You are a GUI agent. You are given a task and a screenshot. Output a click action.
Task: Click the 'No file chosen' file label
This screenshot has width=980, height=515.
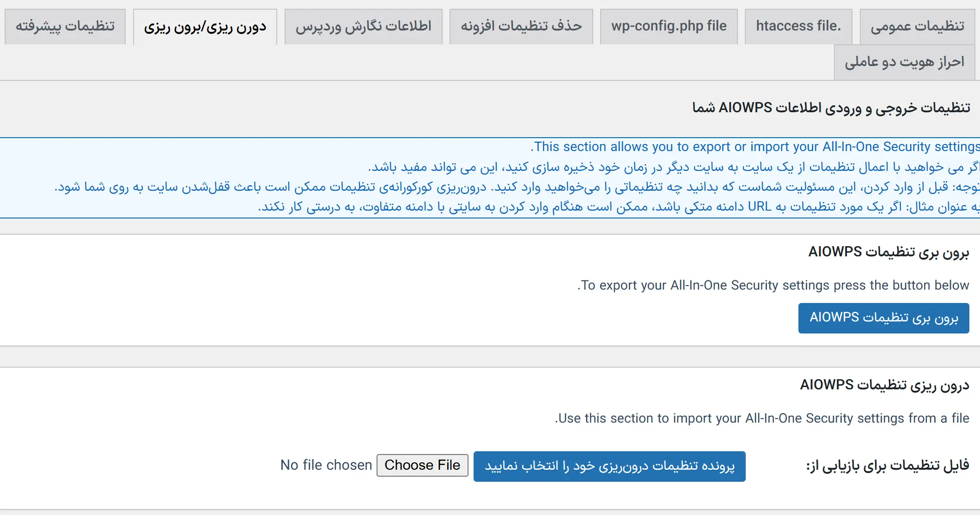[326, 465]
